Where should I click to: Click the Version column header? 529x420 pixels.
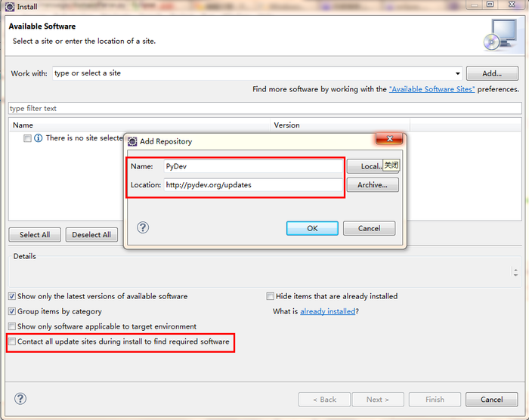286,125
